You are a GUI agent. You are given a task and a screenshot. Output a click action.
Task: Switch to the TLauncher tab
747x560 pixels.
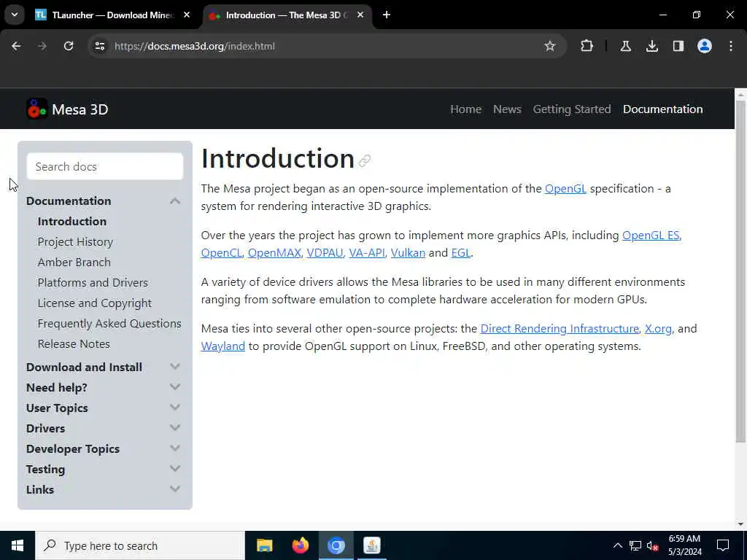112,15
